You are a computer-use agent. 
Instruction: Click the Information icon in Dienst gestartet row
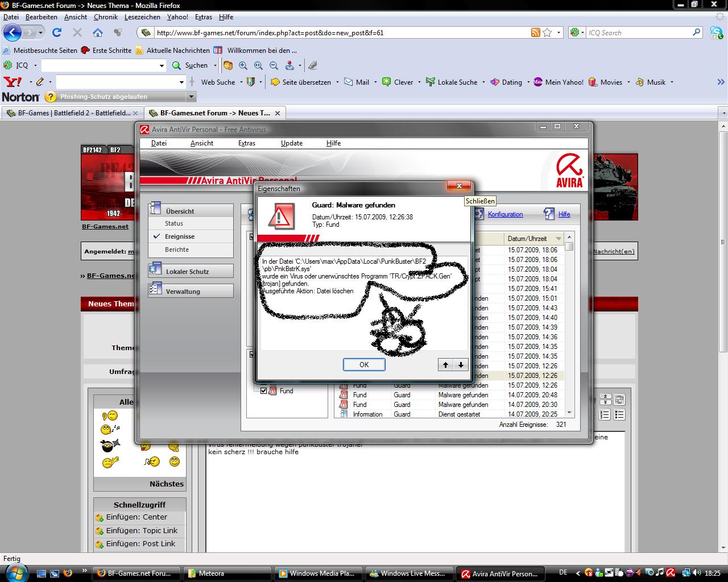click(344, 414)
